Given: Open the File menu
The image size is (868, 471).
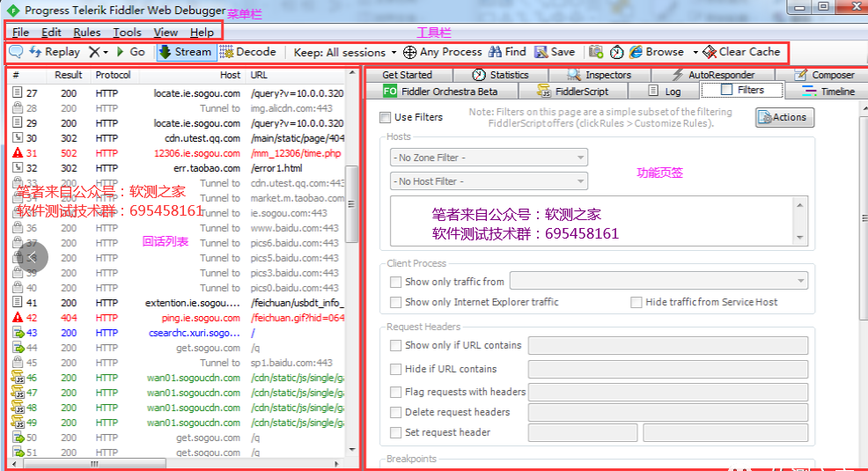Looking at the screenshot, I should click(20, 32).
